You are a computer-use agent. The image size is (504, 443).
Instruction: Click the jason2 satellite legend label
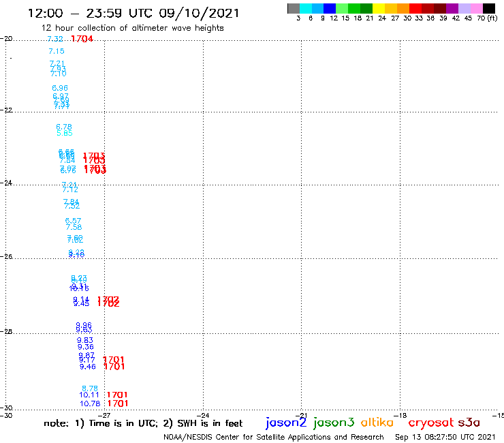(286, 423)
